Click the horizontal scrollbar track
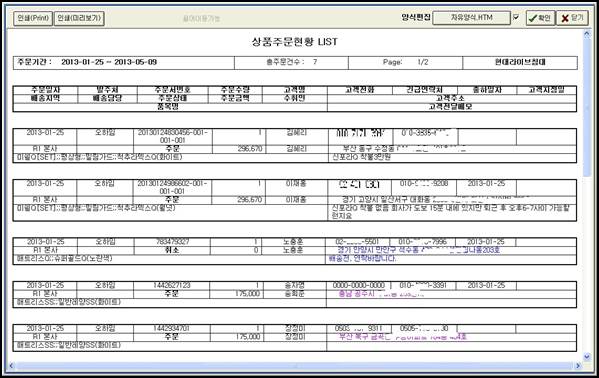Screen dimensions: 599x378 pos(295,366)
